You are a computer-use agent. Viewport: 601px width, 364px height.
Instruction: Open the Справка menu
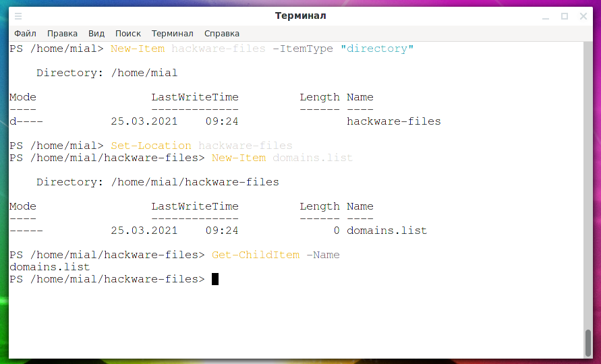tap(221, 34)
